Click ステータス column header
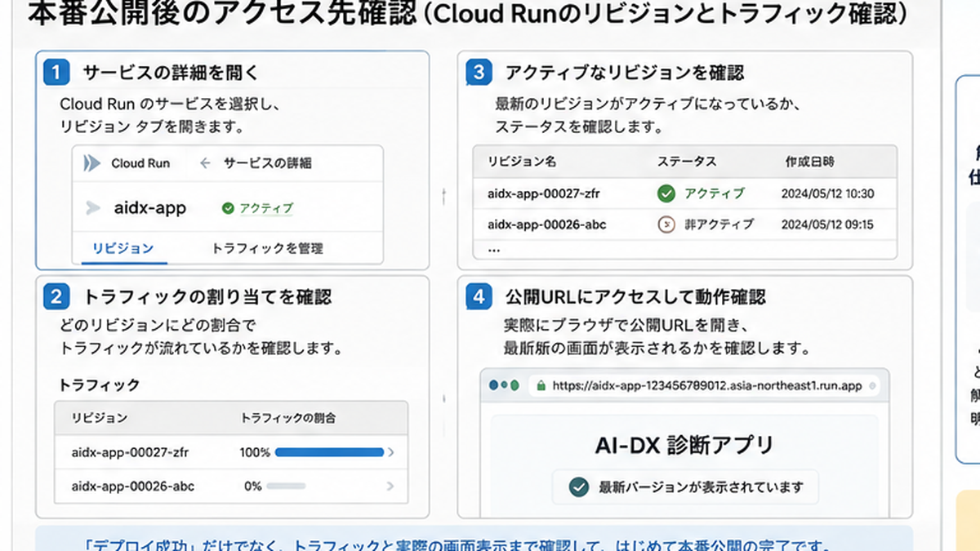The image size is (980, 551). click(687, 162)
